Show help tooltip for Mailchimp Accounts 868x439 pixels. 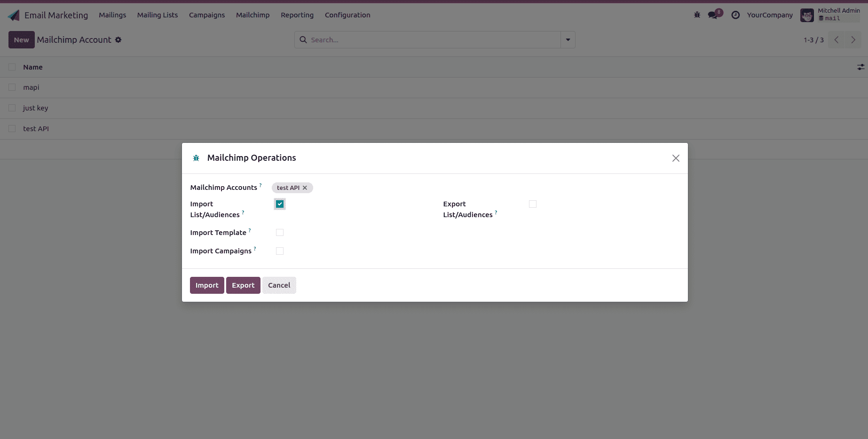coord(260,185)
